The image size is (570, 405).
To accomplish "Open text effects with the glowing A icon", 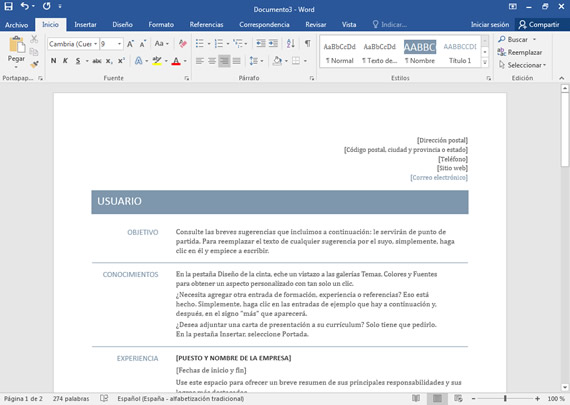I will 139,61.
